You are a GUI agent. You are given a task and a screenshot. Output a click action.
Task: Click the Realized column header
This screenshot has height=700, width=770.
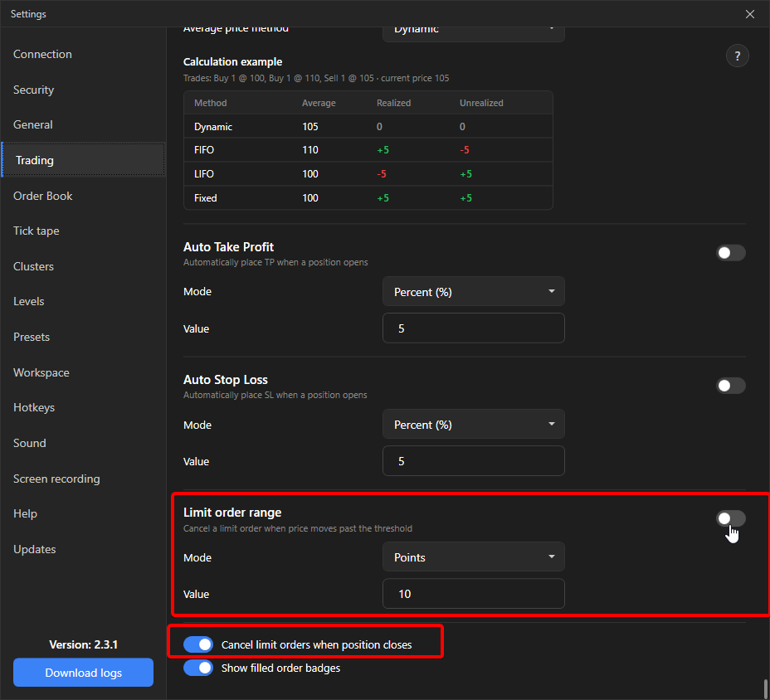click(x=393, y=103)
